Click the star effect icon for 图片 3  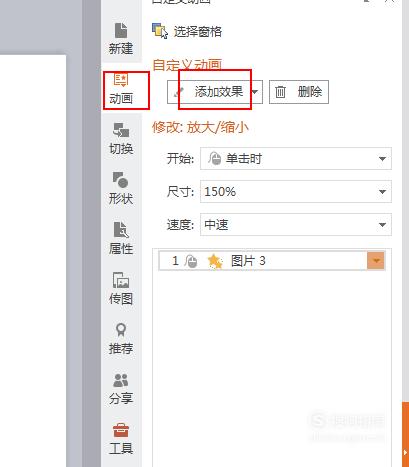point(215,261)
